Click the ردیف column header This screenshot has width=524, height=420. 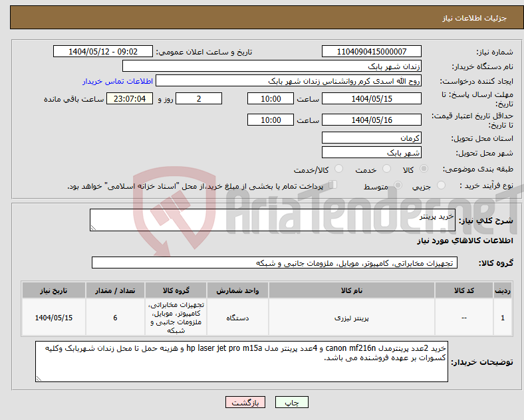503,290
